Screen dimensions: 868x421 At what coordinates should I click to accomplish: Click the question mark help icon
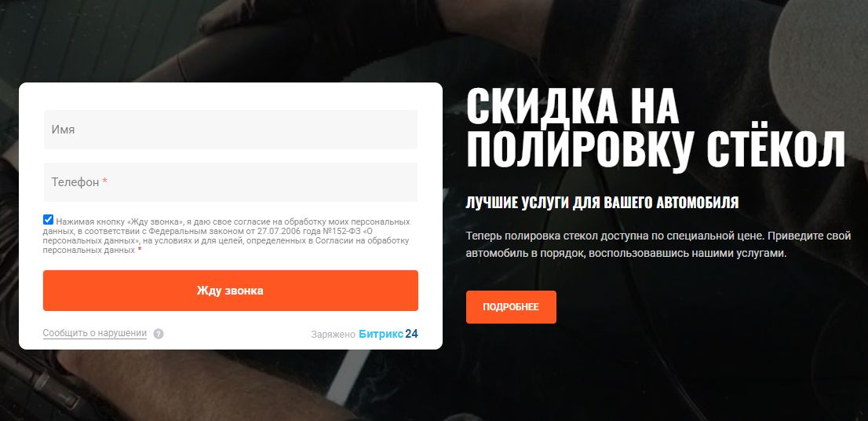(159, 334)
